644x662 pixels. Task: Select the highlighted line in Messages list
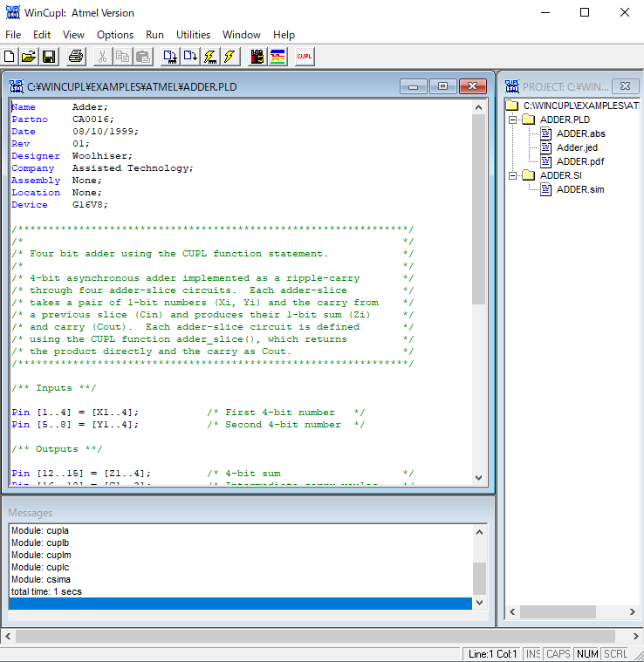(240, 604)
